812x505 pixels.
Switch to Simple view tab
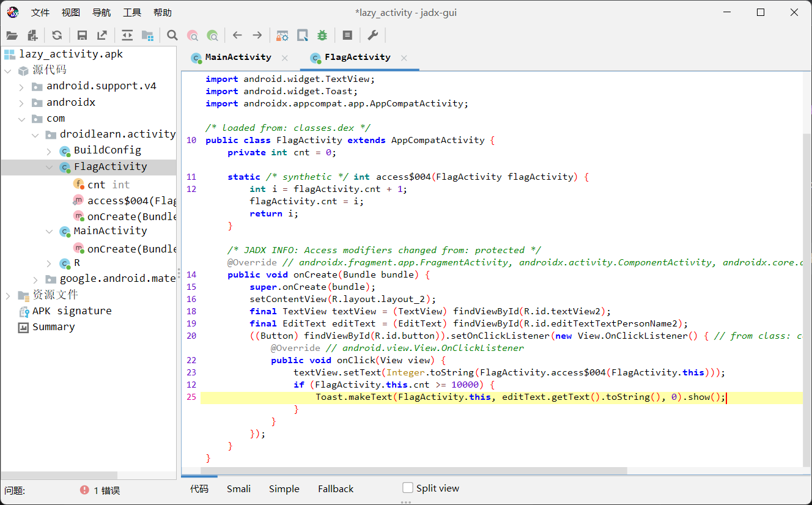pyautogui.click(x=284, y=488)
